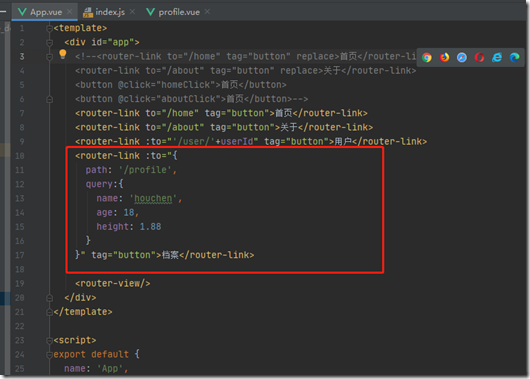This screenshot has height=379, width=530.
Task: Collapse the comment block fold on line 3
Action: (49, 56)
